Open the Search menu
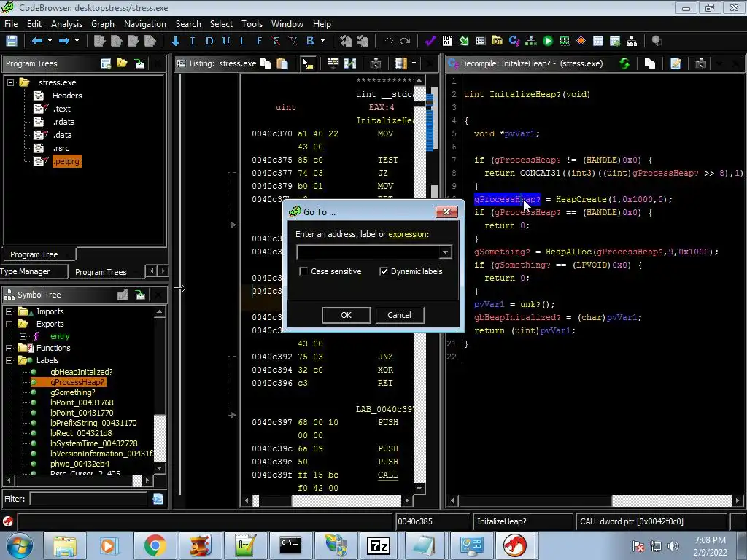 188,24
